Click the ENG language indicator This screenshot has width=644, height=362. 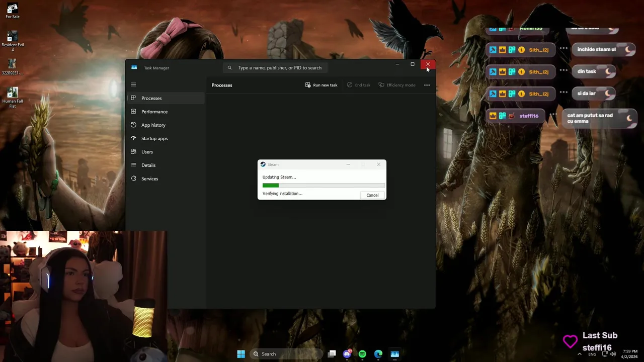coord(592,354)
